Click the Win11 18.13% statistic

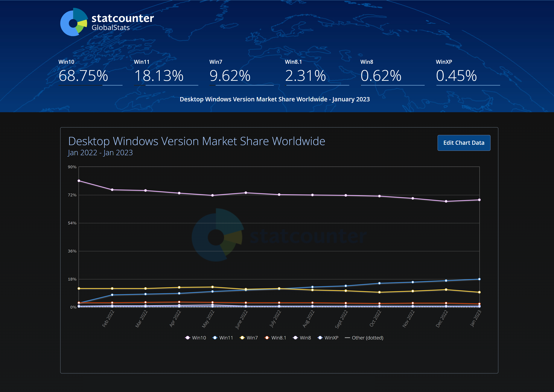(159, 76)
